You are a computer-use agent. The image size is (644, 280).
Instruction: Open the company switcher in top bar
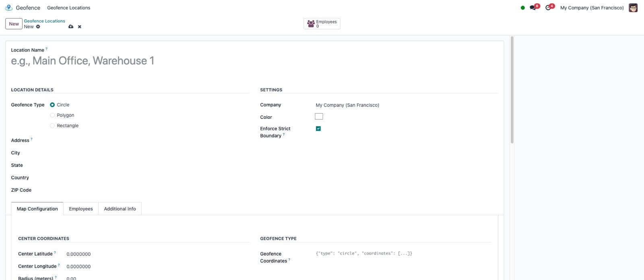592,8
